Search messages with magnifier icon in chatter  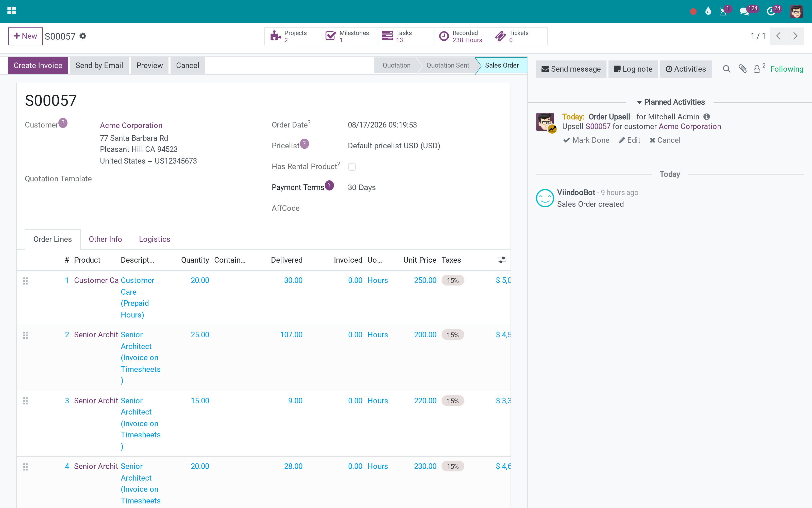(x=726, y=69)
